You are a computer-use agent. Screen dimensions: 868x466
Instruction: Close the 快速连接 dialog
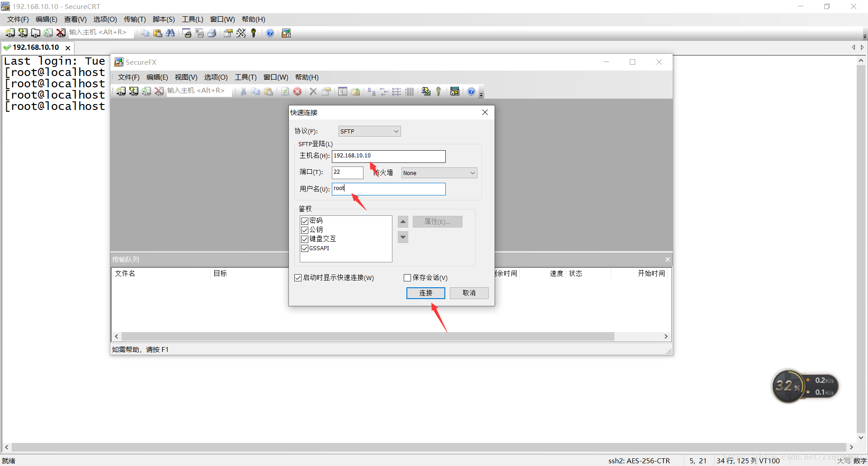click(x=485, y=112)
